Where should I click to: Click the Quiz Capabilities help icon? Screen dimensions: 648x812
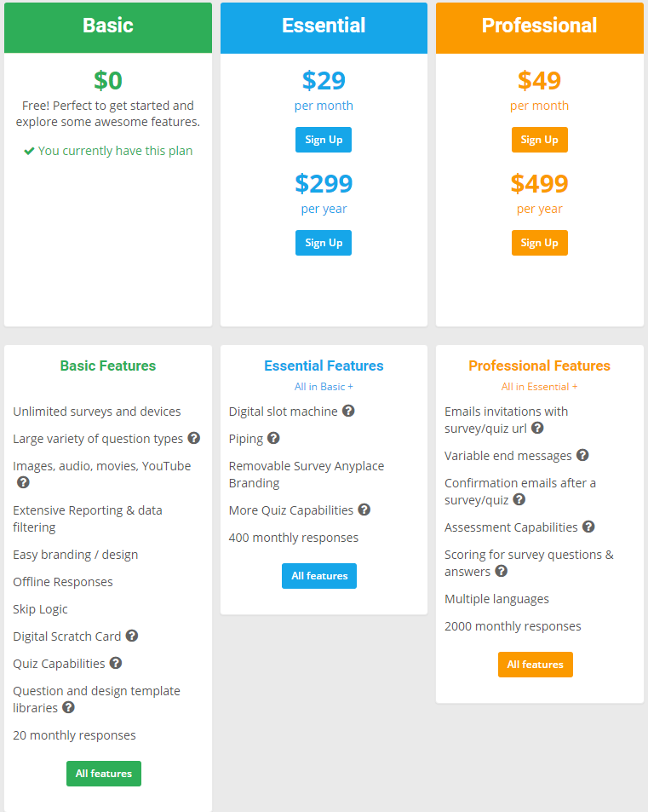(116, 663)
